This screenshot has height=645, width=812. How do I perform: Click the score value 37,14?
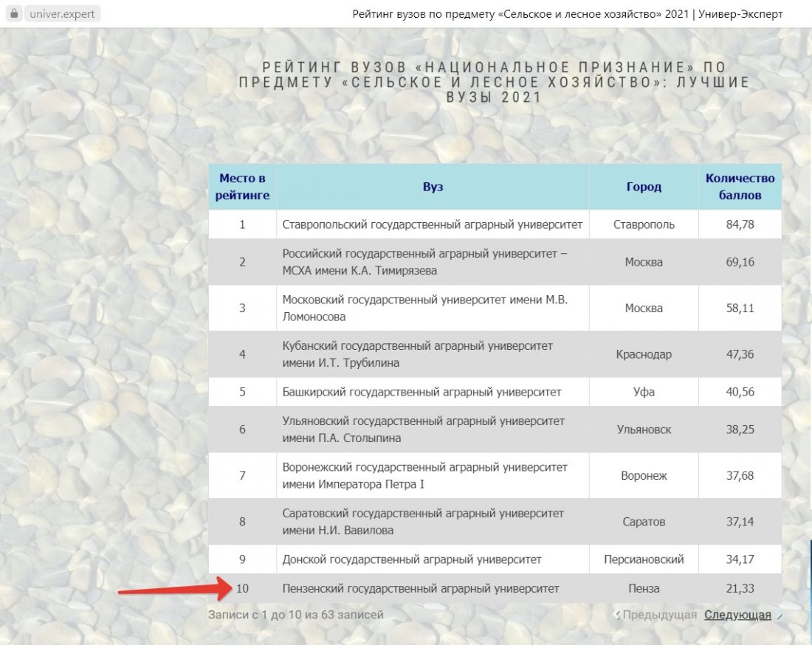pyautogui.click(x=740, y=522)
